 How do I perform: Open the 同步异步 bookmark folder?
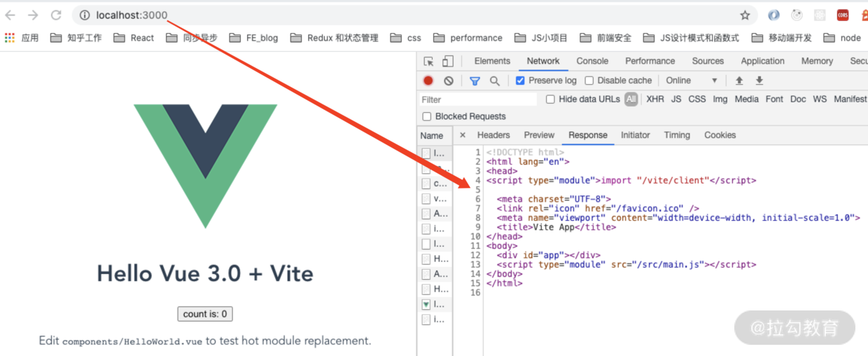pos(192,38)
